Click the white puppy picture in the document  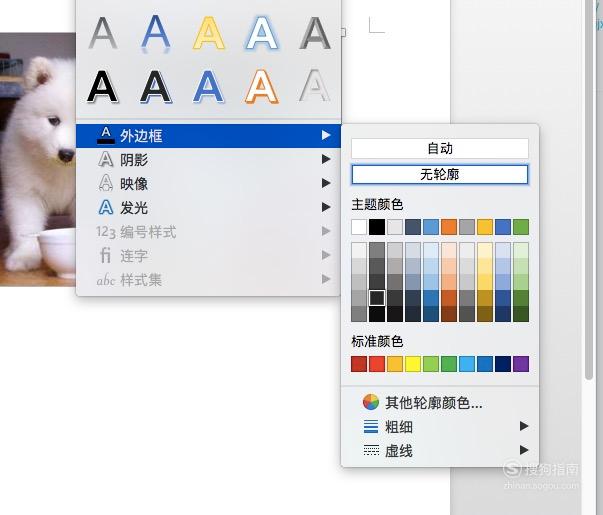coord(38,159)
